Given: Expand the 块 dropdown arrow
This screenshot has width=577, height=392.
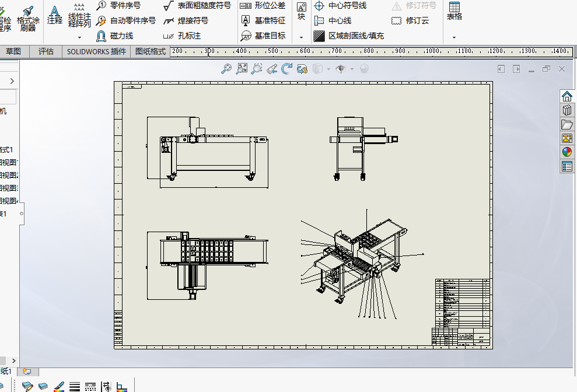Looking at the screenshot, I should [302, 37].
